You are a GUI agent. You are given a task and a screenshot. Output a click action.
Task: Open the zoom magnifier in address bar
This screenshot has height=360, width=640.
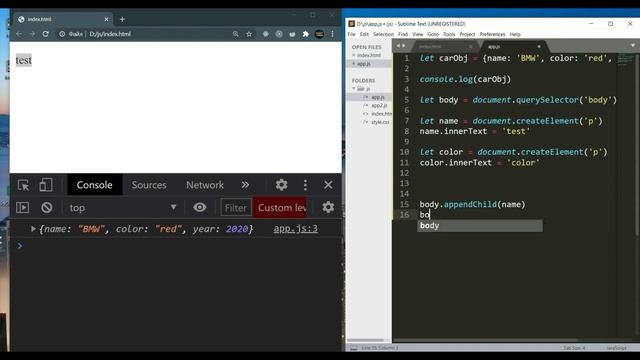(236, 34)
